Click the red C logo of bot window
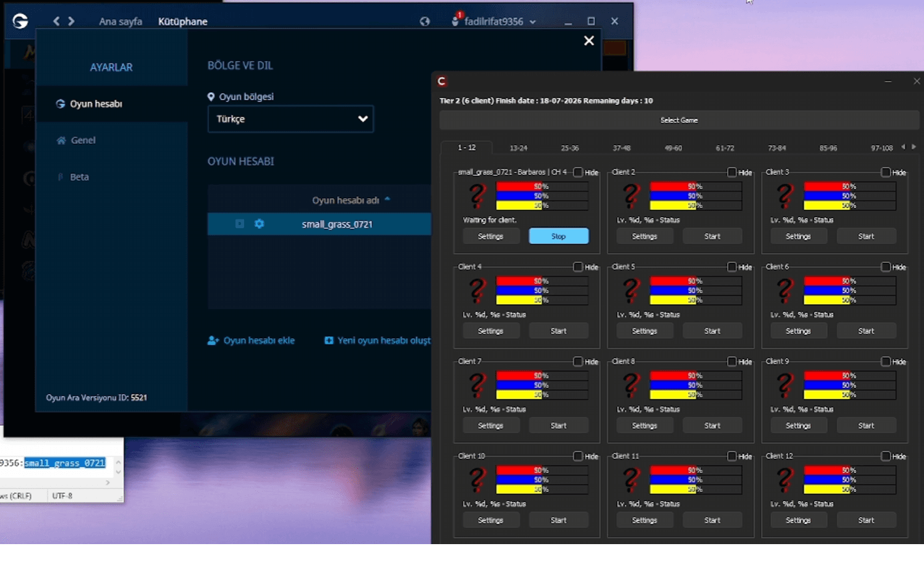Viewport: 924px width, 567px height. (442, 81)
